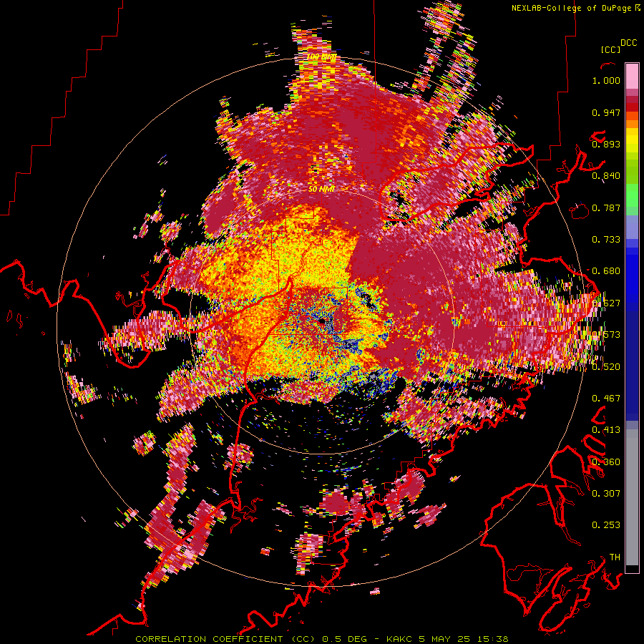This screenshot has width=644, height=644.
Task: Click the 0.5 DEG elevation text
Action: (344, 639)
